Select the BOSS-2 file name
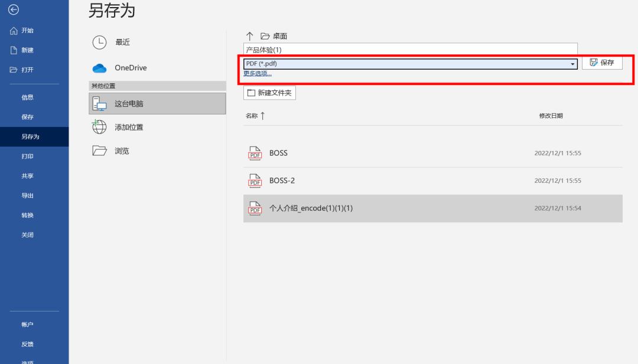Image resolution: width=638 pixels, height=364 pixels. [282, 181]
